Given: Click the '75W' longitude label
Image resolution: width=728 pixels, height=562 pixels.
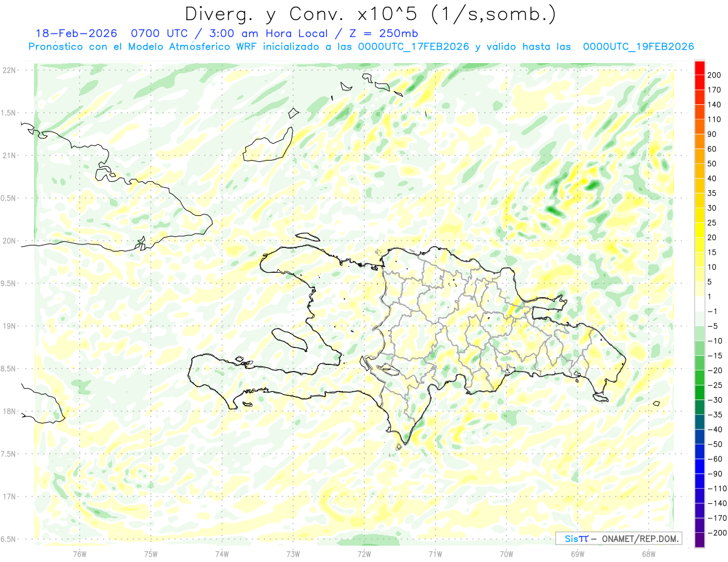Looking at the screenshot, I should pyautogui.click(x=151, y=554).
